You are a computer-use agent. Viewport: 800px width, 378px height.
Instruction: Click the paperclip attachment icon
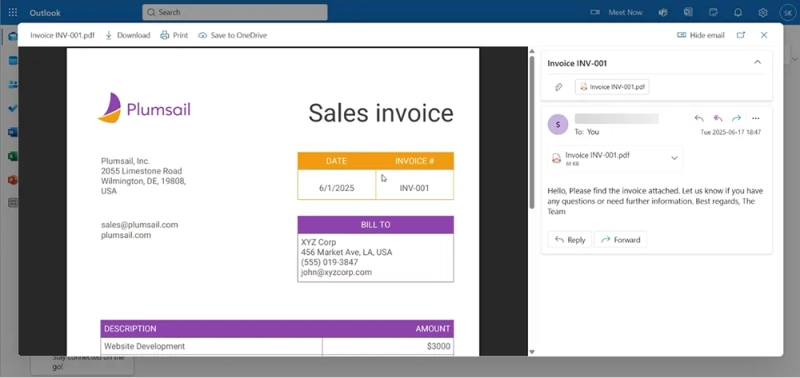(558, 87)
